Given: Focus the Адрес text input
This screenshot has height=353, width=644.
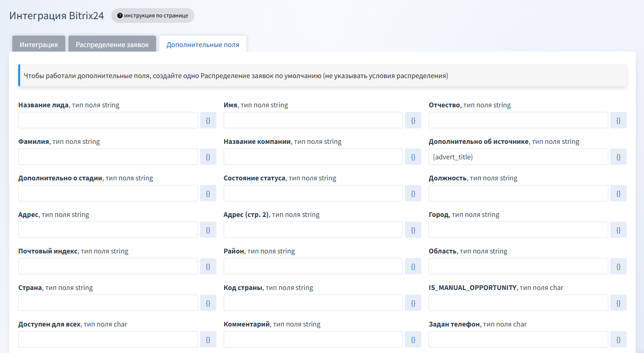Looking at the screenshot, I should coord(108,230).
